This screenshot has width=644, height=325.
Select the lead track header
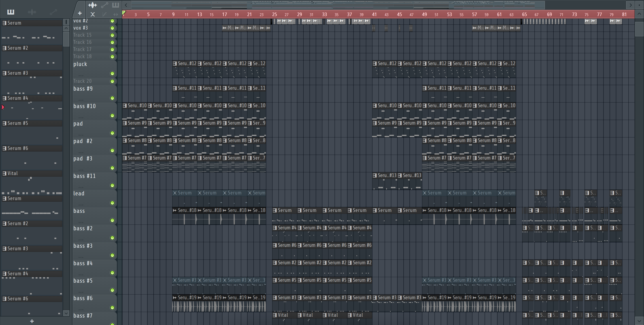[x=95, y=198]
